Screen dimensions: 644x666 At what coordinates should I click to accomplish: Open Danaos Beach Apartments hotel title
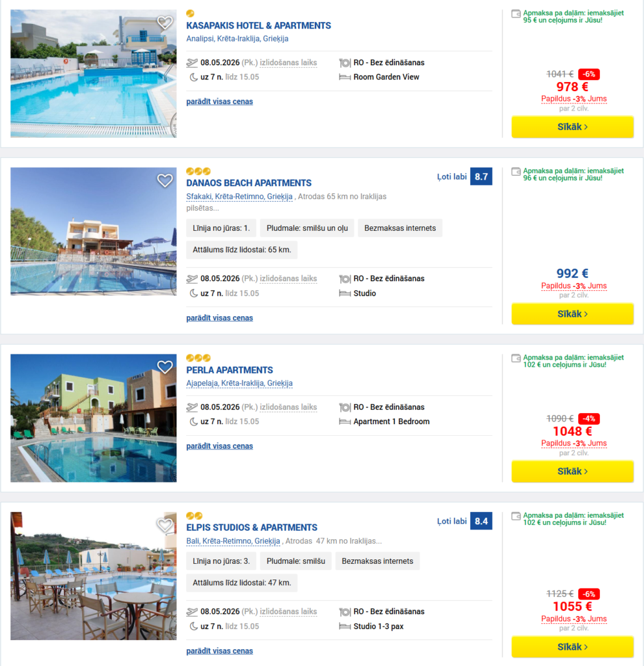[x=248, y=183]
